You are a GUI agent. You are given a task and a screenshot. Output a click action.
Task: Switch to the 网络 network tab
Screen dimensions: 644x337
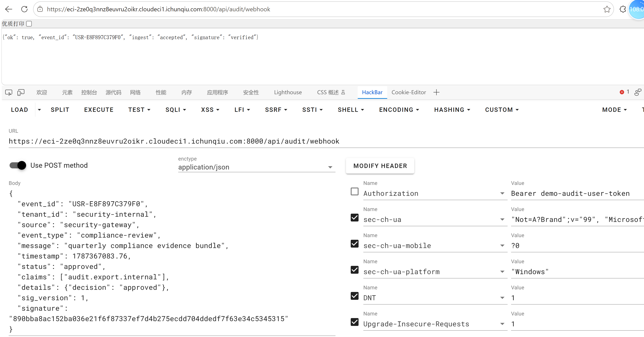(135, 92)
